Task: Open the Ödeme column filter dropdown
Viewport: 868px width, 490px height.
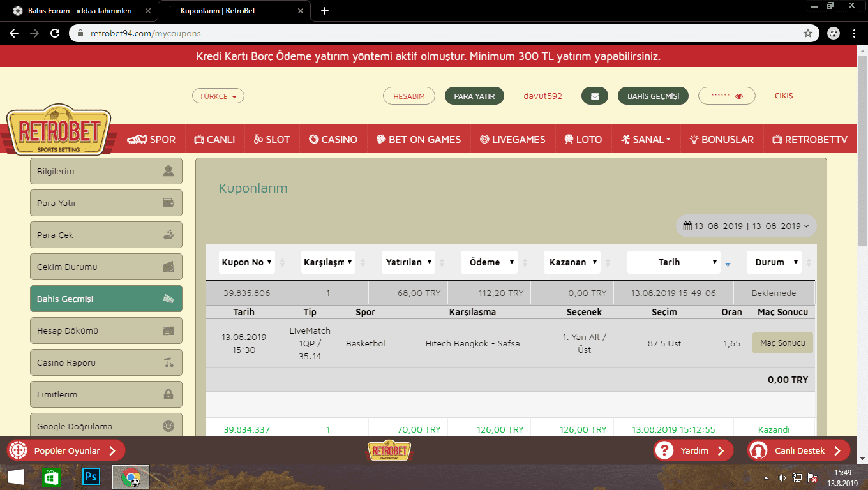Action: click(x=489, y=262)
